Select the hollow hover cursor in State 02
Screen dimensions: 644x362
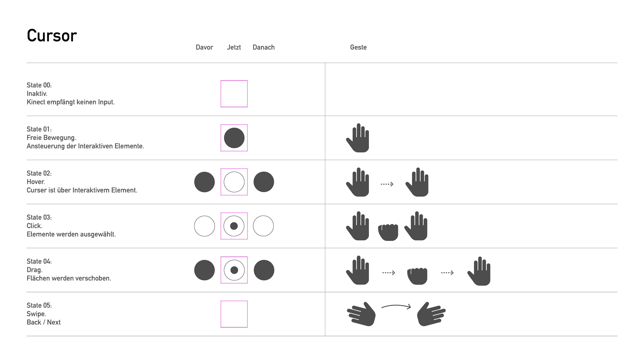[234, 182]
